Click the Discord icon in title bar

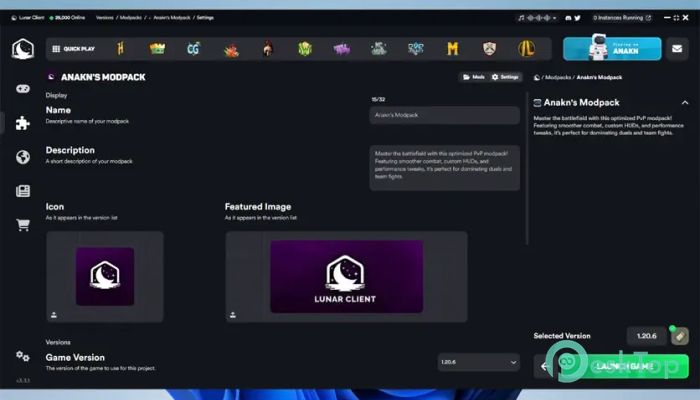[x=568, y=18]
